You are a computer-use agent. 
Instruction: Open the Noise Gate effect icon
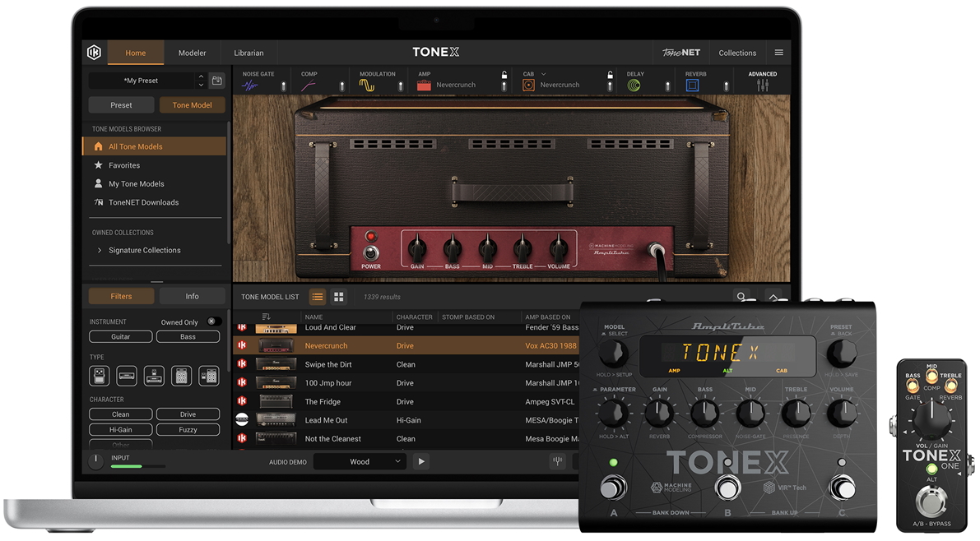249,86
